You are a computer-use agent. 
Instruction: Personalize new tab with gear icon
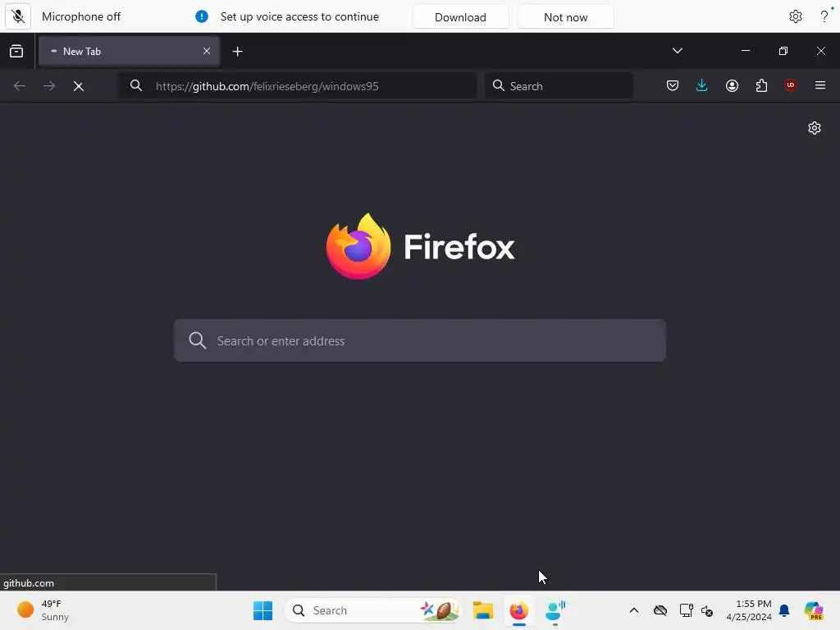point(815,128)
